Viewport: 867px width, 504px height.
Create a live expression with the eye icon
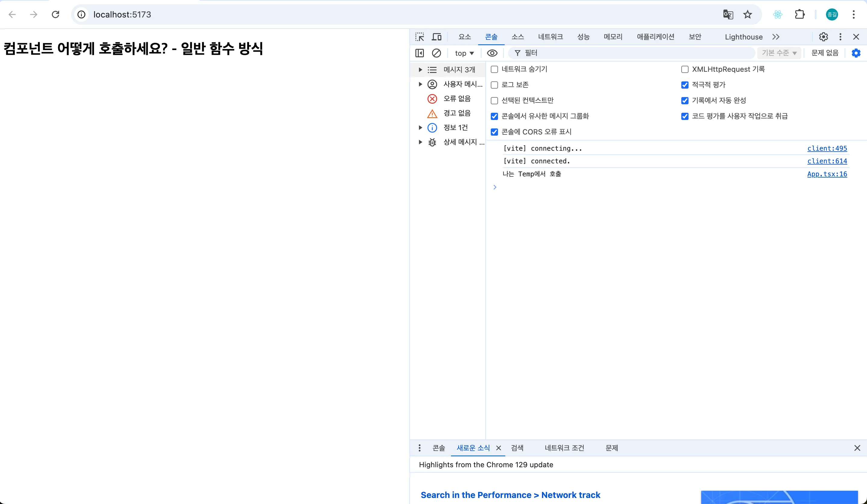click(492, 53)
